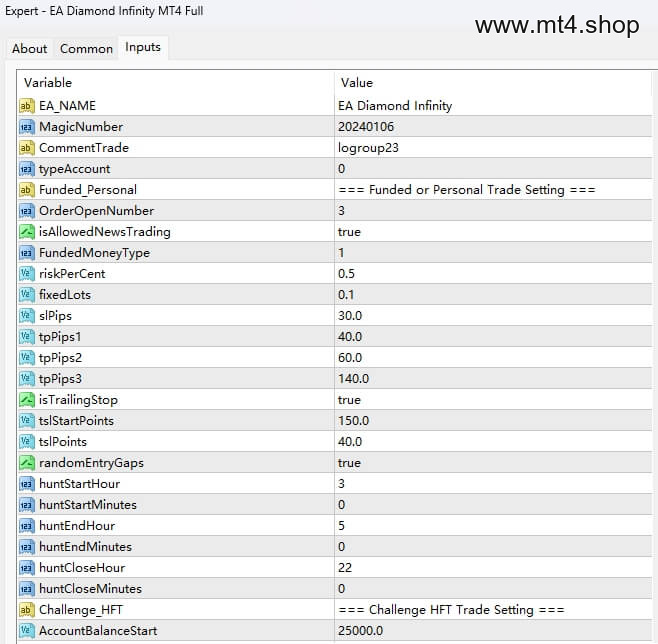Image resolution: width=658 pixels, height=644 pixels.
Task: Click the integer icon beside huntStartMinutes
Action: (x=26, y=505)
